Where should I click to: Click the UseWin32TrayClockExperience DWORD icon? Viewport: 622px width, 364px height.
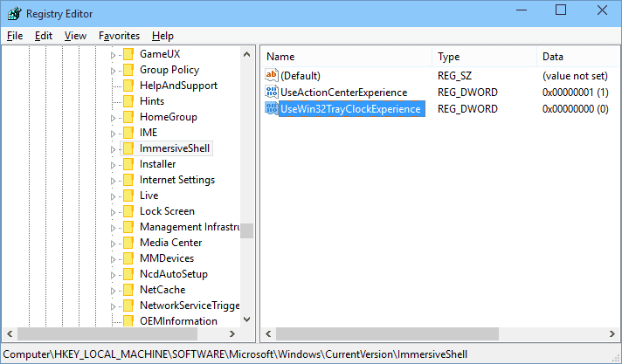pos(272,108)
